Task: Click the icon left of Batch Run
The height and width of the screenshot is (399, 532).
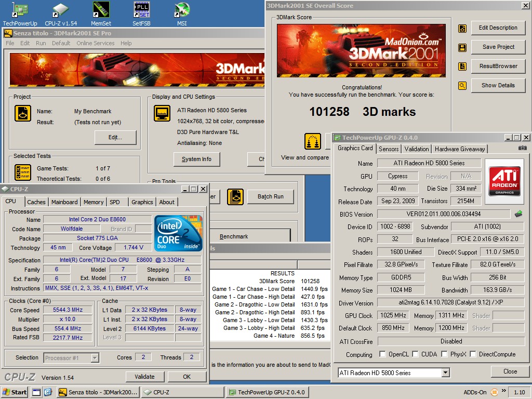Action: click(x=235, y=197)
